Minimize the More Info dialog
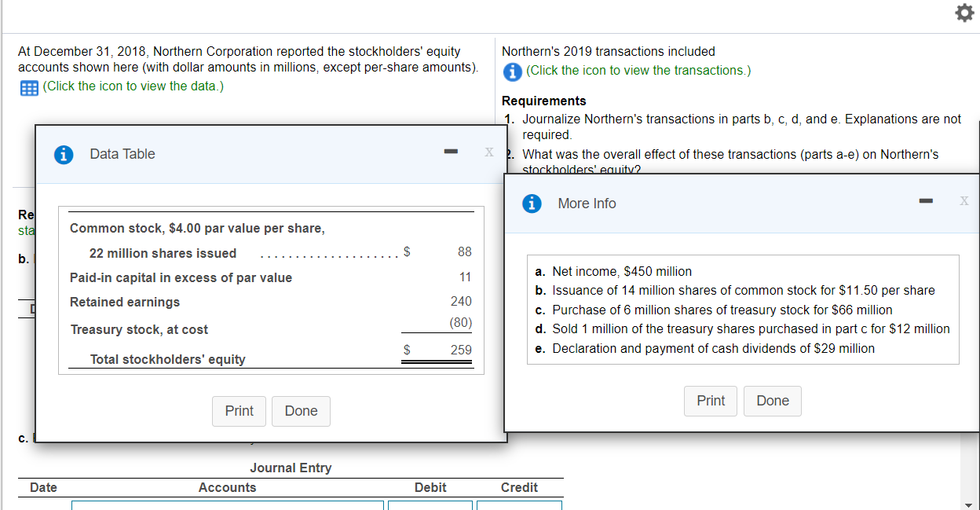The height and width of the screenshot is (510, 980). point(927,202)
